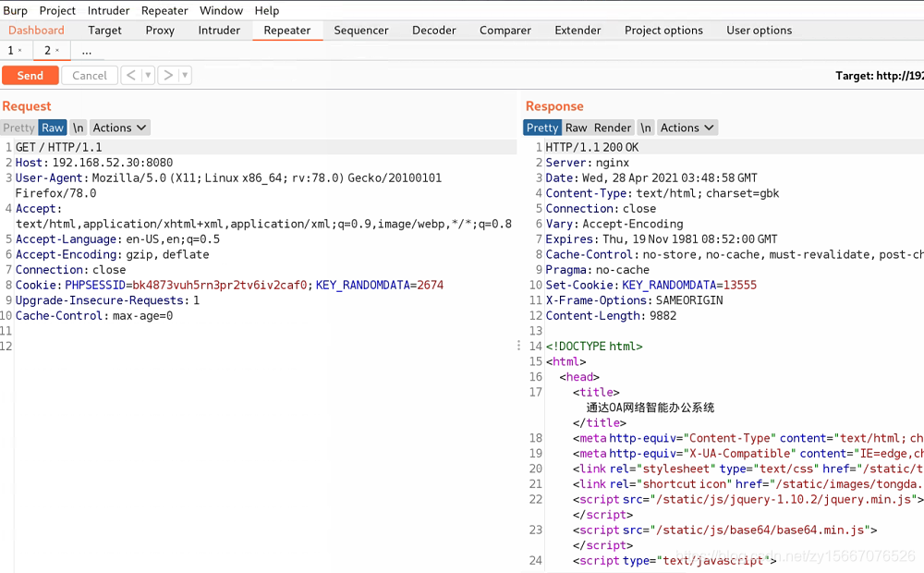Open the Response Actions dropdown
This screenshot has width=924, height=573.
coord(687,128)
